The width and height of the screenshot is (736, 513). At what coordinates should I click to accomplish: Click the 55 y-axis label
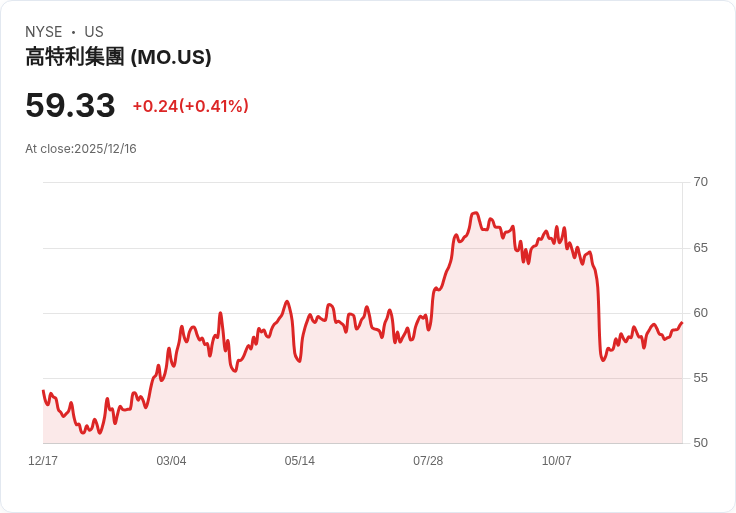(x=701, y=377)
